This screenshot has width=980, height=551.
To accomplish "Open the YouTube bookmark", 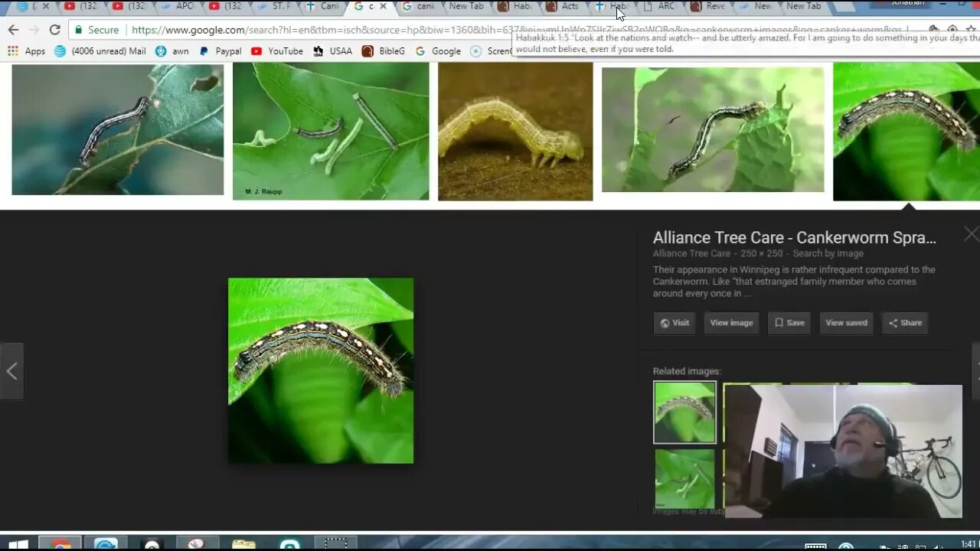I will (277, 51).
